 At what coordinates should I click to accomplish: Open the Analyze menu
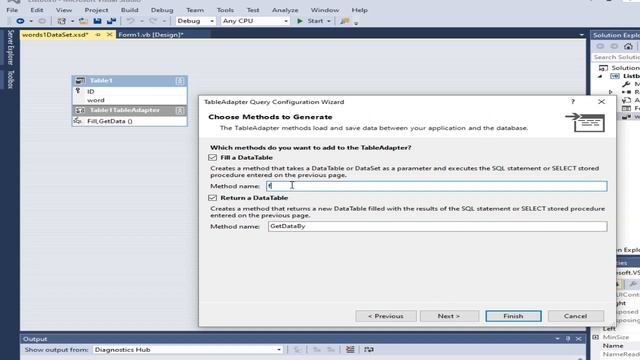(285, 10)
